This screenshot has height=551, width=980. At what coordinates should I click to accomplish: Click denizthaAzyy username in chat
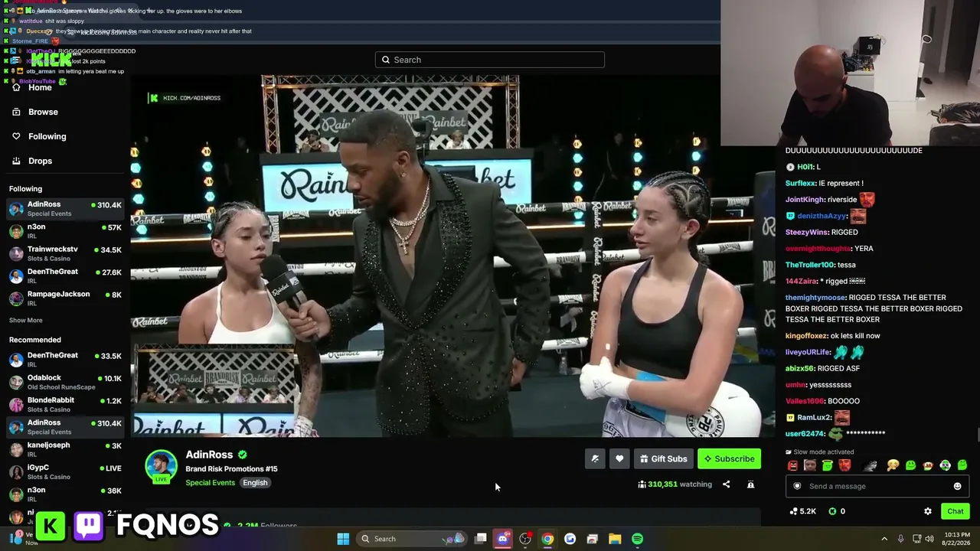point(822,216)
